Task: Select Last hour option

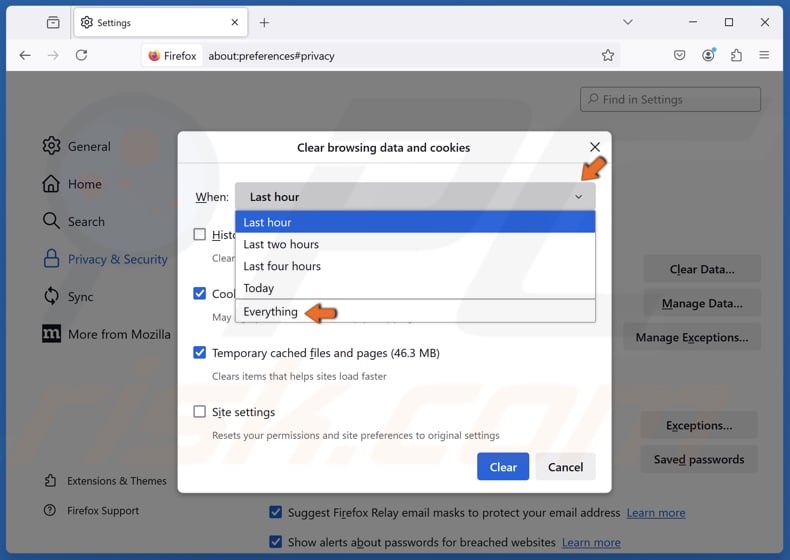Action: [415, 222]
